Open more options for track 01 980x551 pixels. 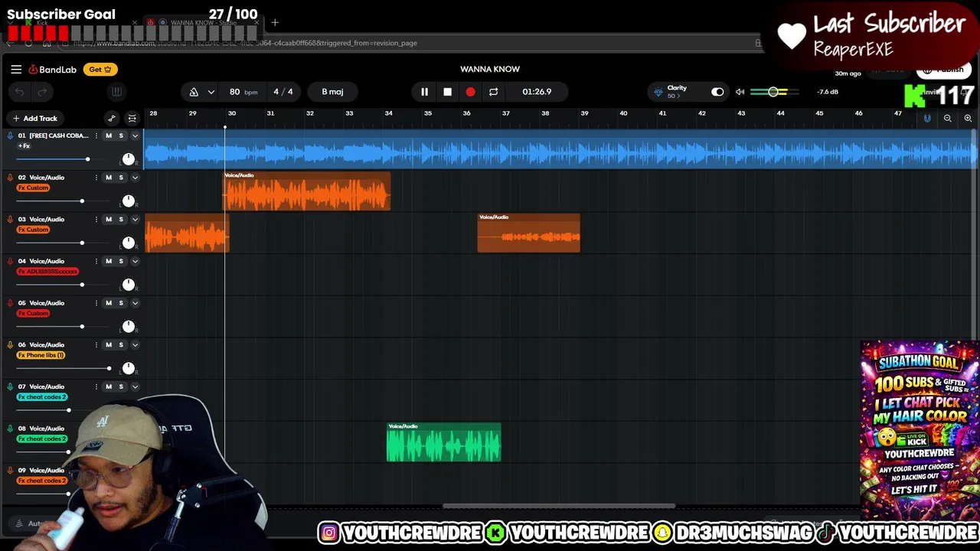point(96,135)
